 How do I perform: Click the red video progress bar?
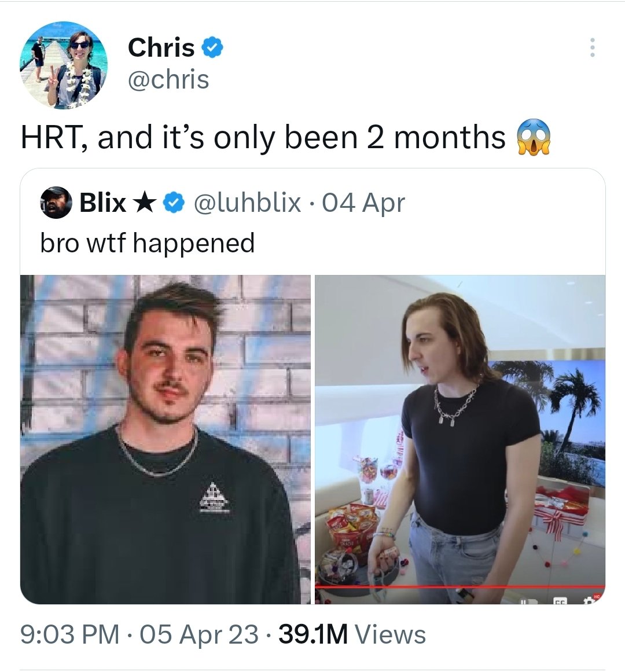[x=460, y=586]
